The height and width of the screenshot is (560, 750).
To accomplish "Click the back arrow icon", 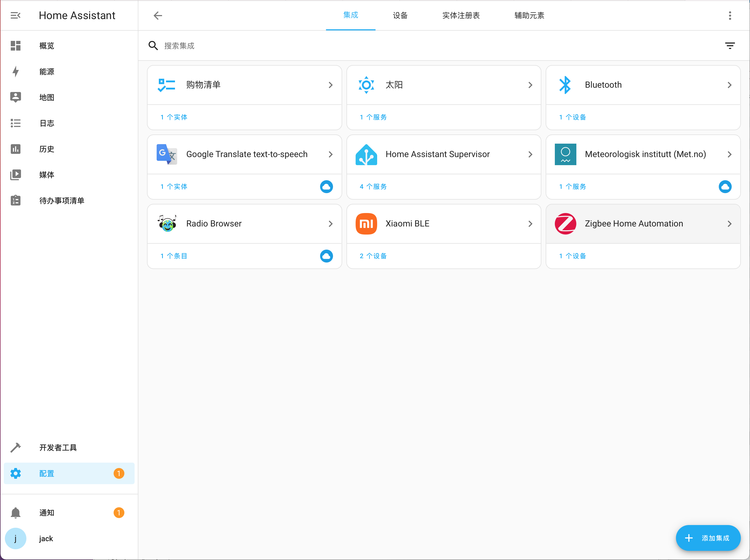I will click(x=158, y=15).
